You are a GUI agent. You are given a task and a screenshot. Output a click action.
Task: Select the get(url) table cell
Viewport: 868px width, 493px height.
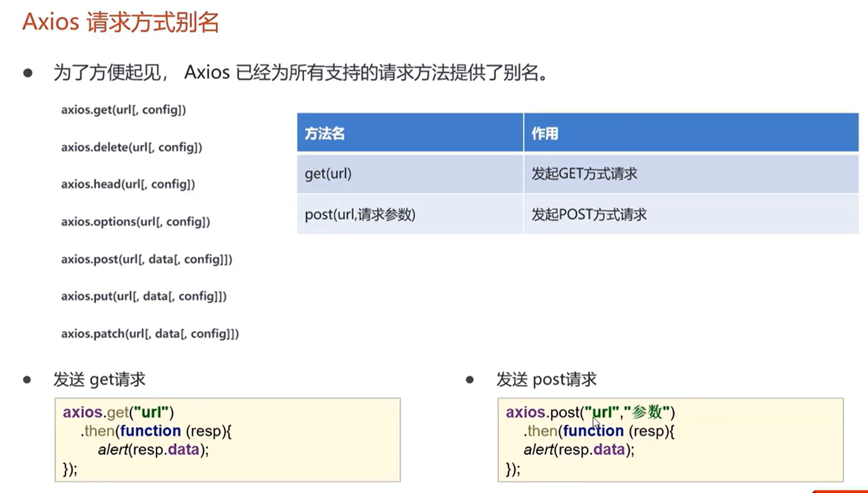click(410, 174)
